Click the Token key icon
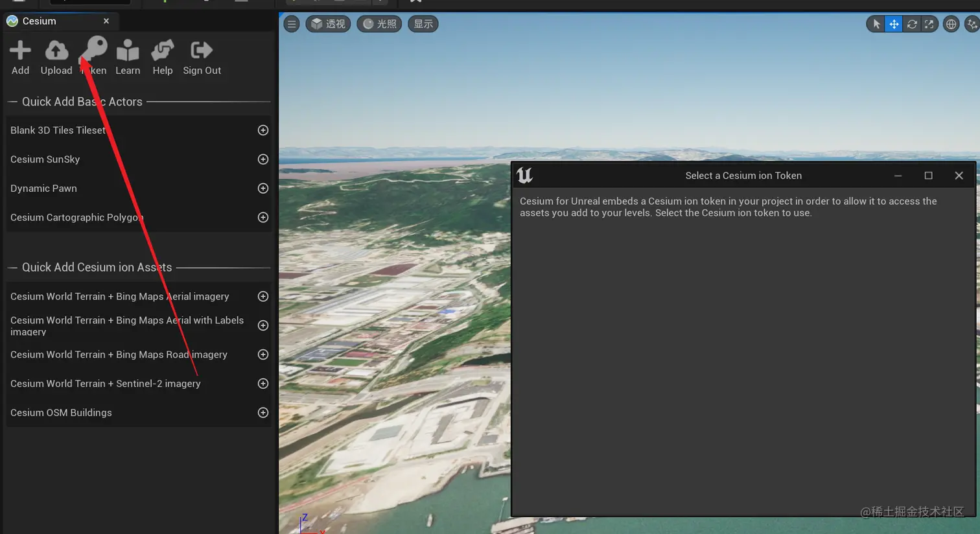 (93, 49)
